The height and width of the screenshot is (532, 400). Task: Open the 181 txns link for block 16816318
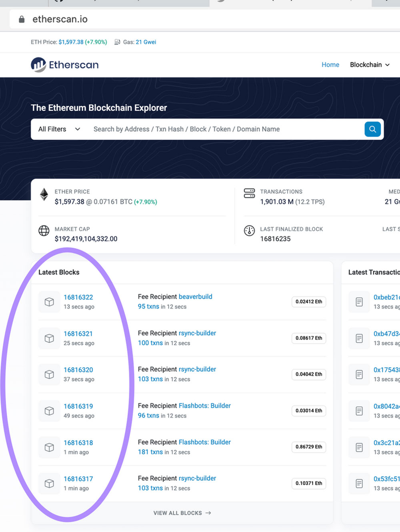[x=150, y=452]
